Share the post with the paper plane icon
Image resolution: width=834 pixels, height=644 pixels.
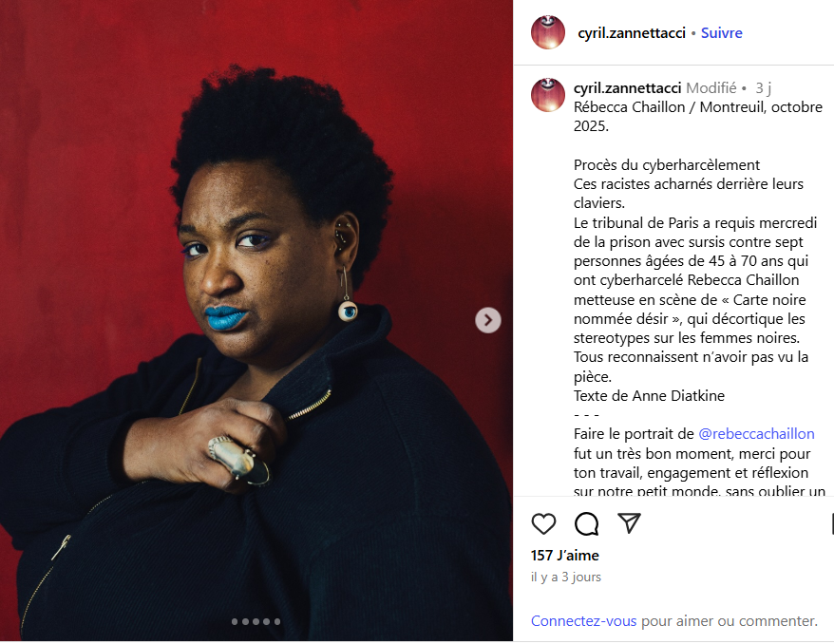click(629, 523)
